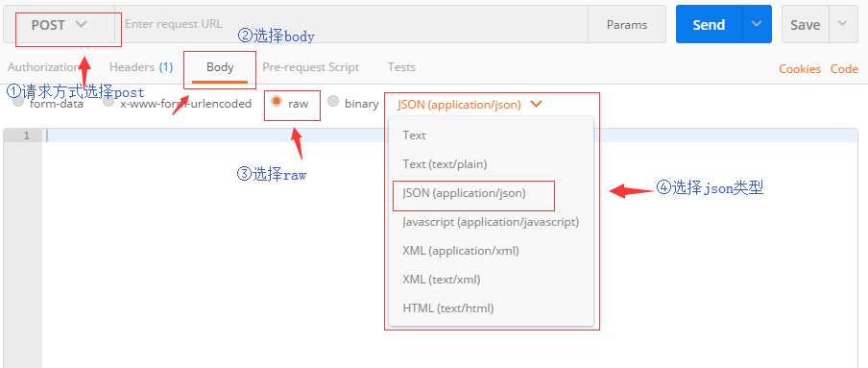This screenshot has height=368, width=868.
Task: Send the request with the Send button
Action: click(709, 25)
